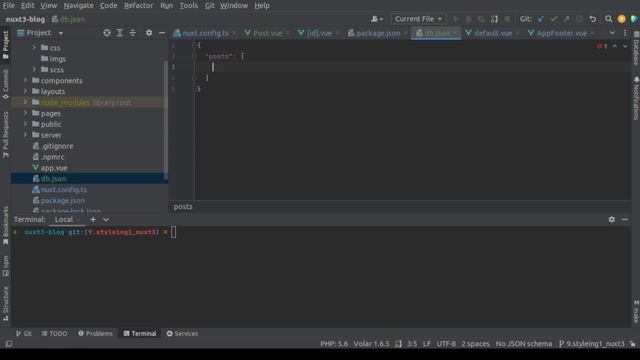640x360 pixels.
Task: Open the Database tool window
Action: coord(636,49)
